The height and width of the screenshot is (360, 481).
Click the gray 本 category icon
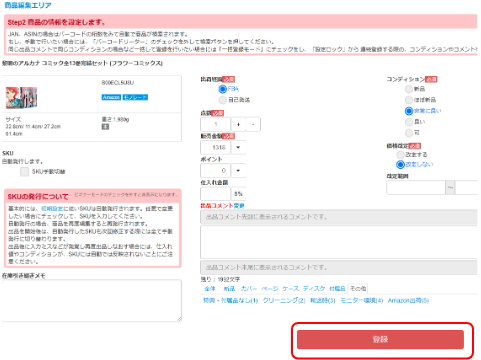[x=105, y=127]
